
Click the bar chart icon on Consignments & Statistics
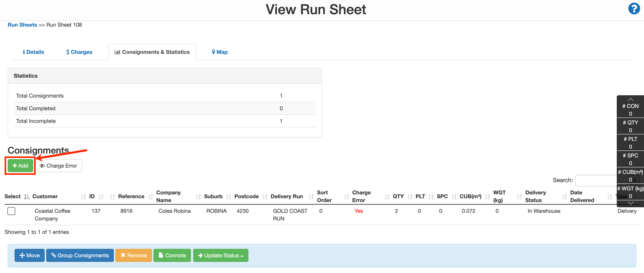click(118, 52)
